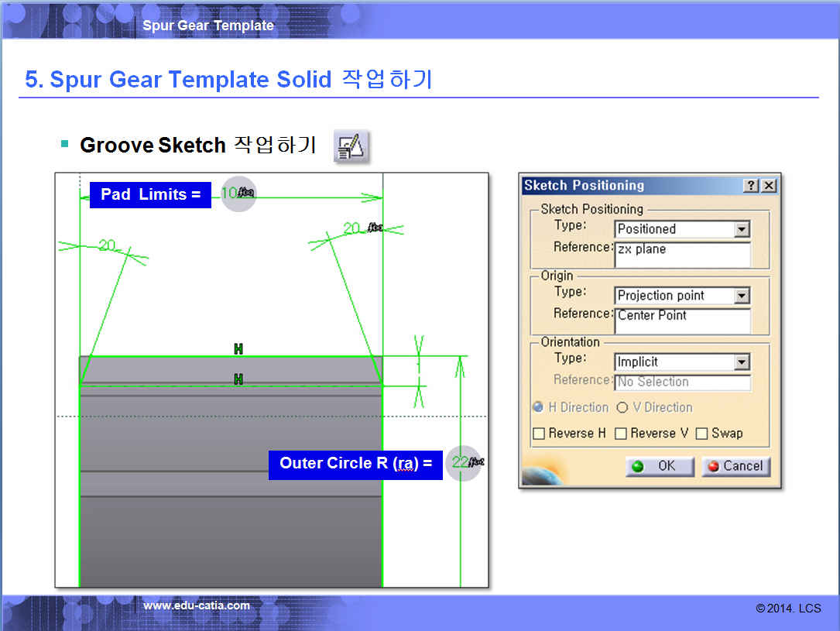The width and height of the screenshot is (840, 631).
Task: Click the help question mark in Sketch Positioning
Action: 750,186
